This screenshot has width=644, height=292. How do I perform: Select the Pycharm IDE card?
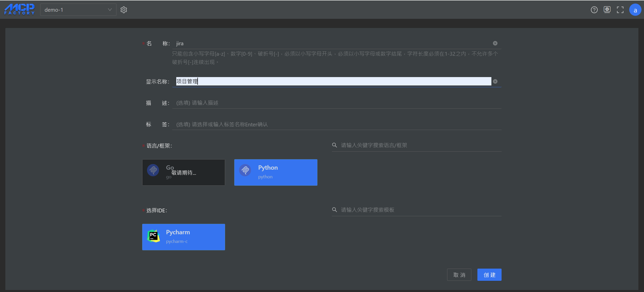click(183, 237)
